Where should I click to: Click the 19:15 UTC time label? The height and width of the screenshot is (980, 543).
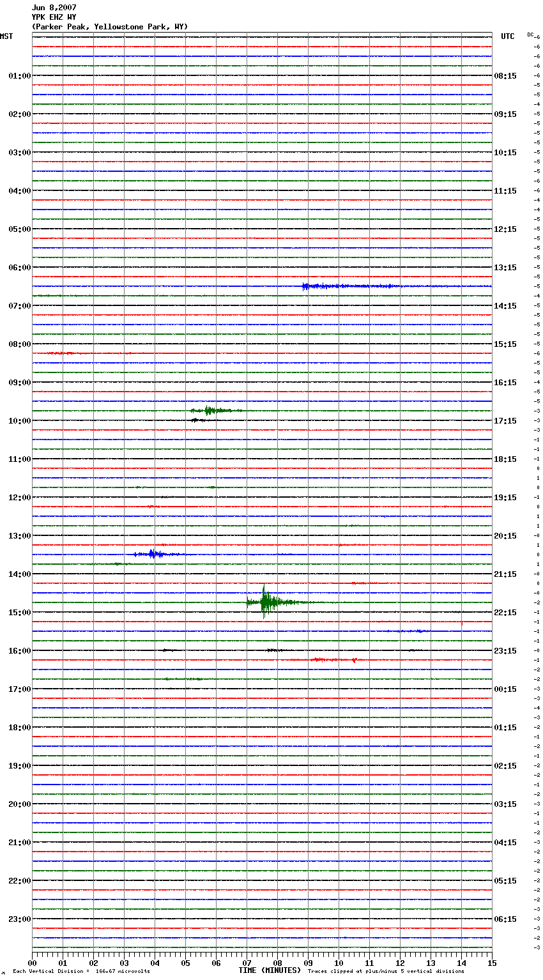(x=505, y=498)
